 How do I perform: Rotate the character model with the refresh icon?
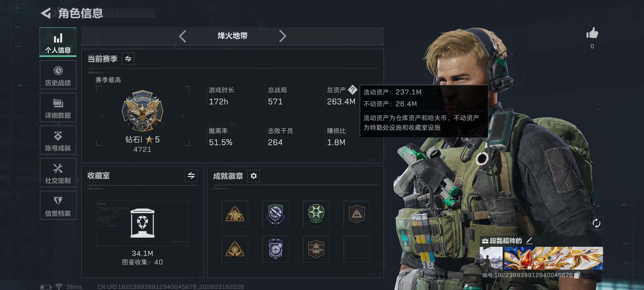pos(596,223)
